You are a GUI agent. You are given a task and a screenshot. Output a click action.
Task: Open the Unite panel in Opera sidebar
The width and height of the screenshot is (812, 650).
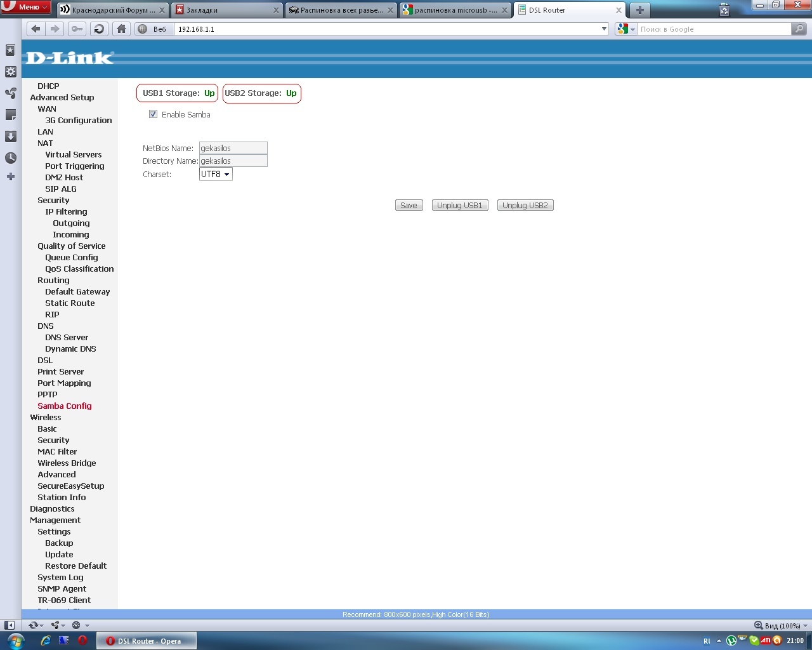click(11, 93)
